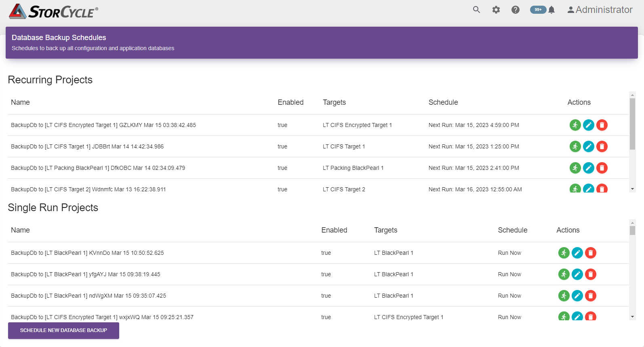644x347 pixels.
Task: Edit the ndWgXM single run backup
Action: pos(577,296)
